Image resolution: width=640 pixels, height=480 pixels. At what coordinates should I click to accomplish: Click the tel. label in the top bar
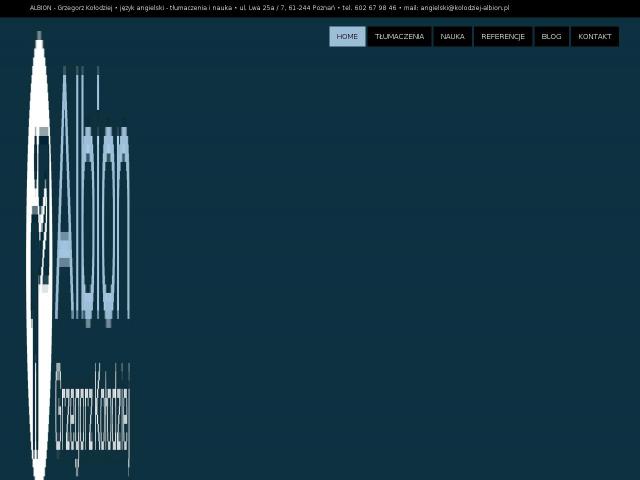347,8
